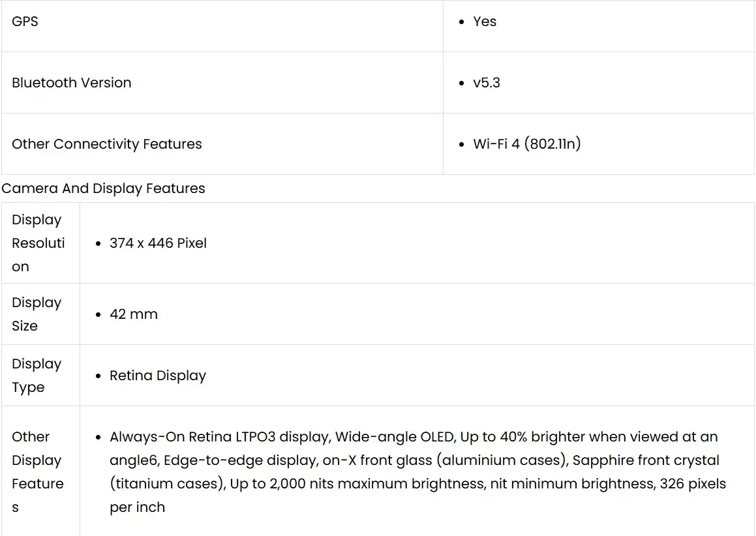Select the GPS value "Yes"

pos(485,22)
